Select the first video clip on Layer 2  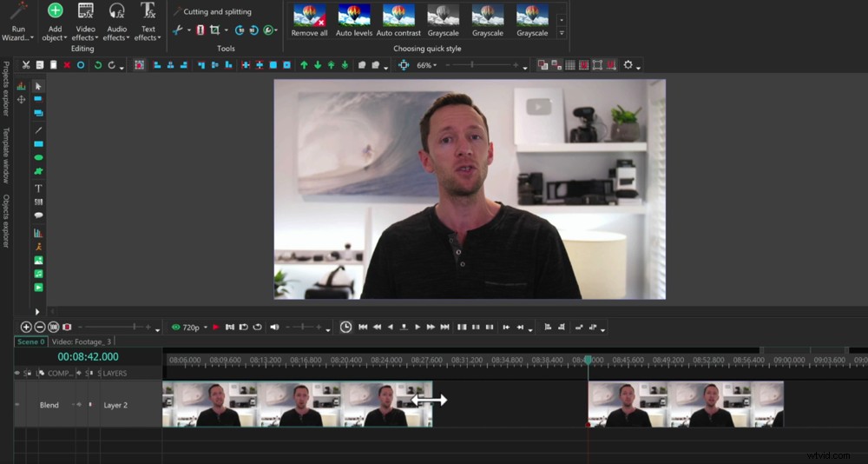pyautogui.click(x=297, y=404)
